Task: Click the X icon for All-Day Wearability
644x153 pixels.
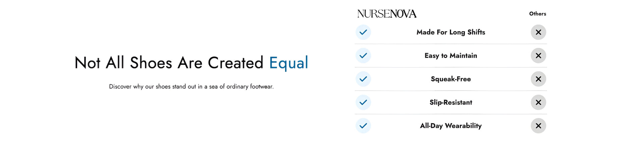Action: (x=538, y=126)
